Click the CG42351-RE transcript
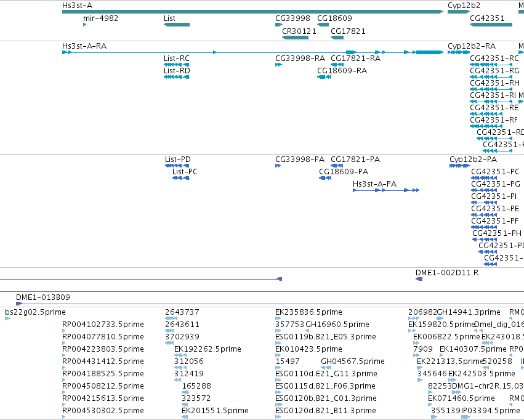The width and height of the screenshot is (524, 420). 486,114
